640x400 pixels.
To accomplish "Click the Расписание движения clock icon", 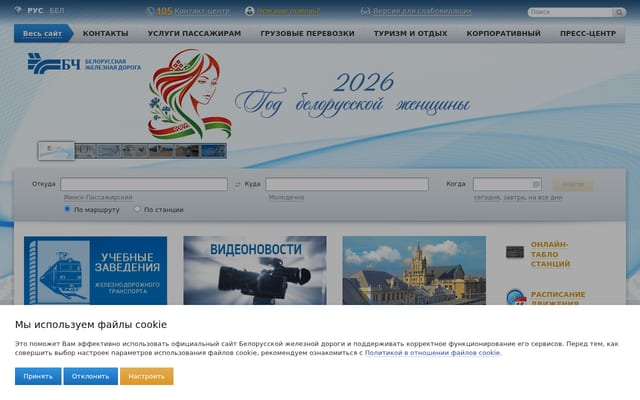I will click(x=516, y=298).
